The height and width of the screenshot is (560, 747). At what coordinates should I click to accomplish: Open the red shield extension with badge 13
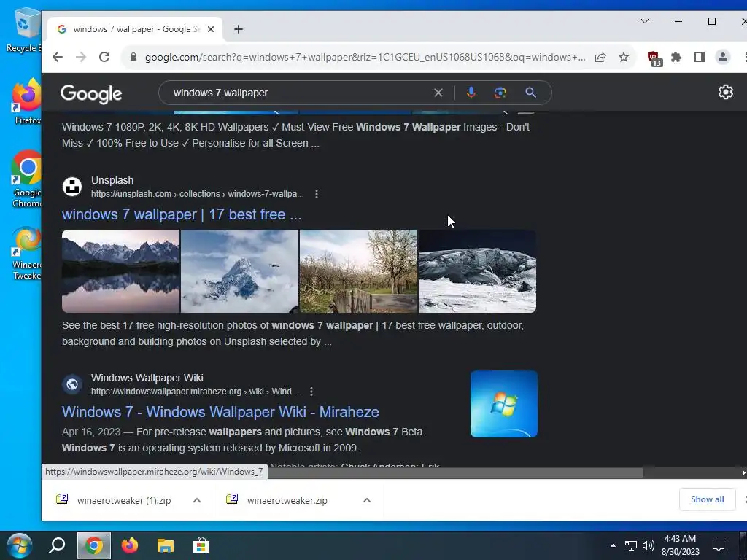[654, 58]
